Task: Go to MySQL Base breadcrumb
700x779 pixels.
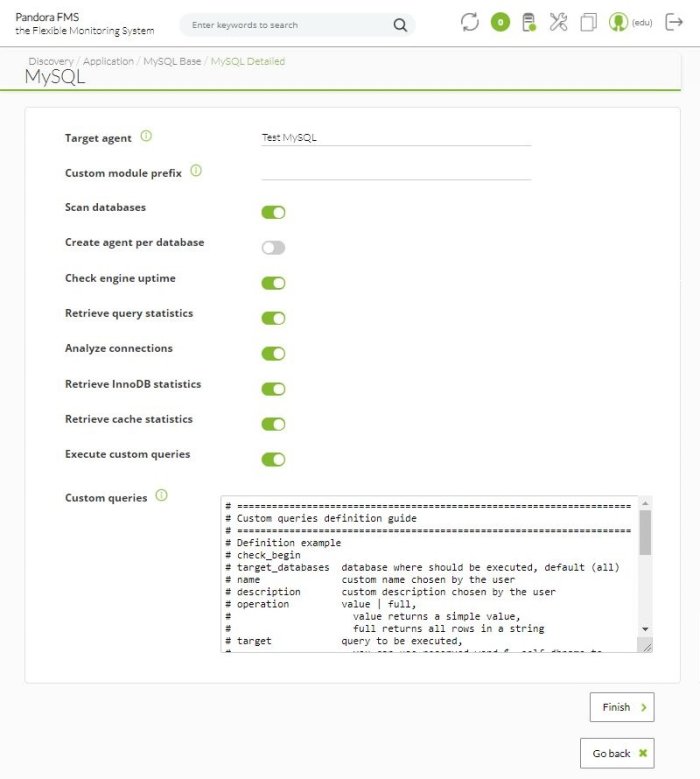Action: [172, 61]
